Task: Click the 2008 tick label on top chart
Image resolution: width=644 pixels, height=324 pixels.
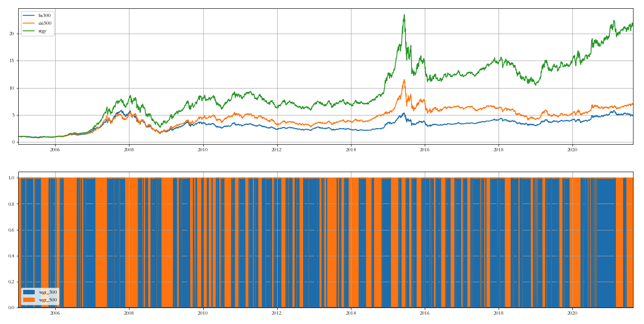Action: coord(129,149)
